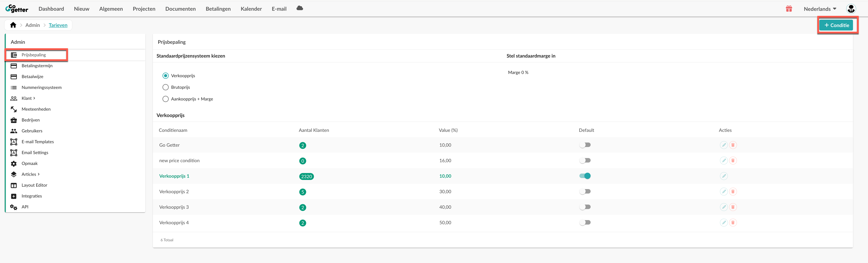The width and height of the screenshot is (868, 263).
Task: Toggle default switch for Verkoopprijs 2
Action: pos(585,192)
